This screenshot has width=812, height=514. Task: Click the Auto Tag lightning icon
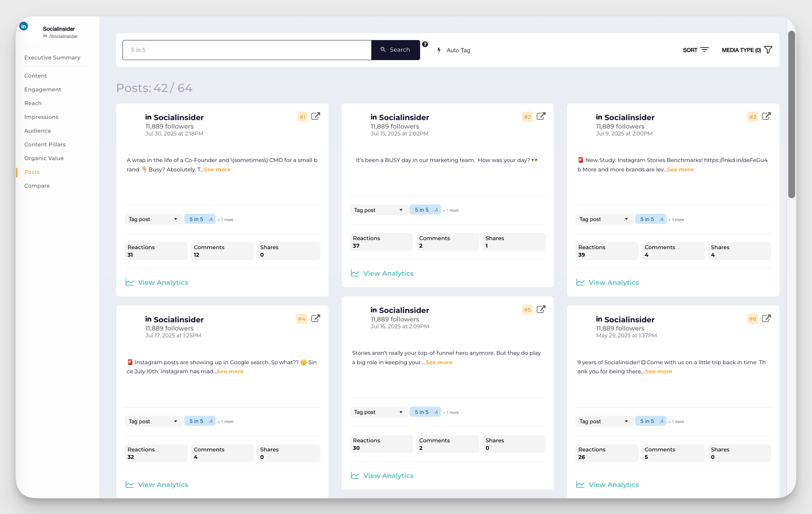(x=439, y=50)
